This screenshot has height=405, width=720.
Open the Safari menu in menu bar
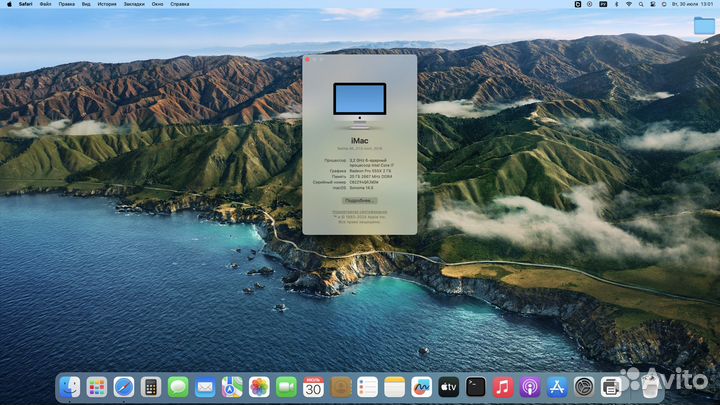25,4
